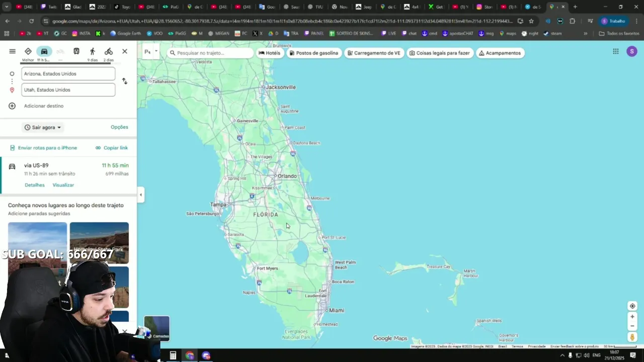Swap origin and destination
The width and height of the screenshot is (644, 362).
tap(125, 81)
